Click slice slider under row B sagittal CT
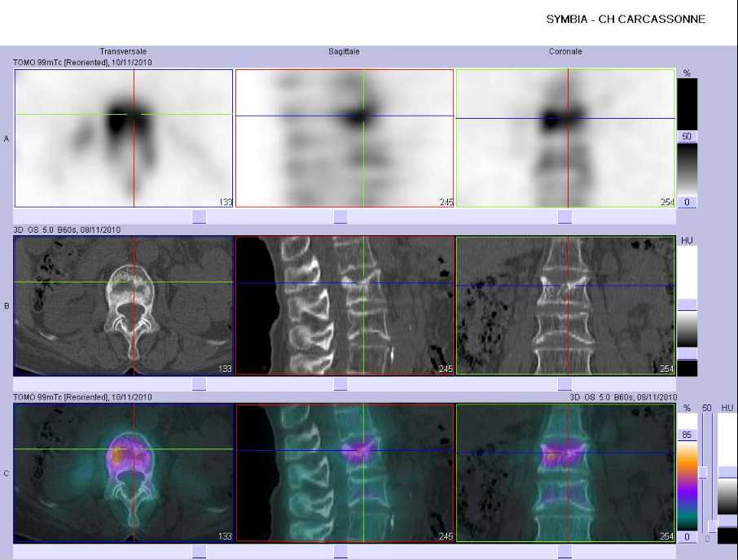 340,384
